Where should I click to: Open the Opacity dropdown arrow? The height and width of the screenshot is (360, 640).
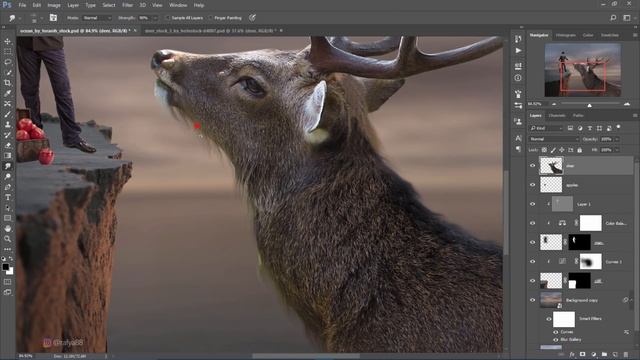(617, 139)
